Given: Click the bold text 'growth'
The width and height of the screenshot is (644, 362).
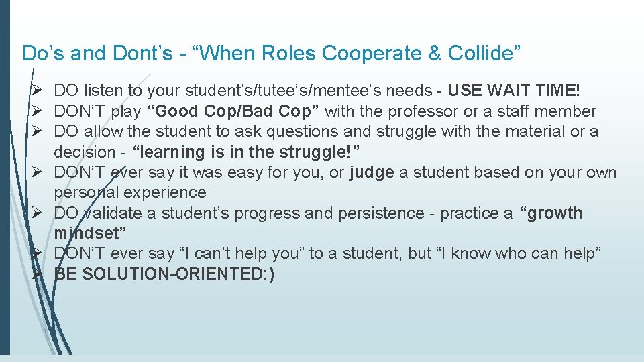Looking at the screenshot, I should coord(551,213).
